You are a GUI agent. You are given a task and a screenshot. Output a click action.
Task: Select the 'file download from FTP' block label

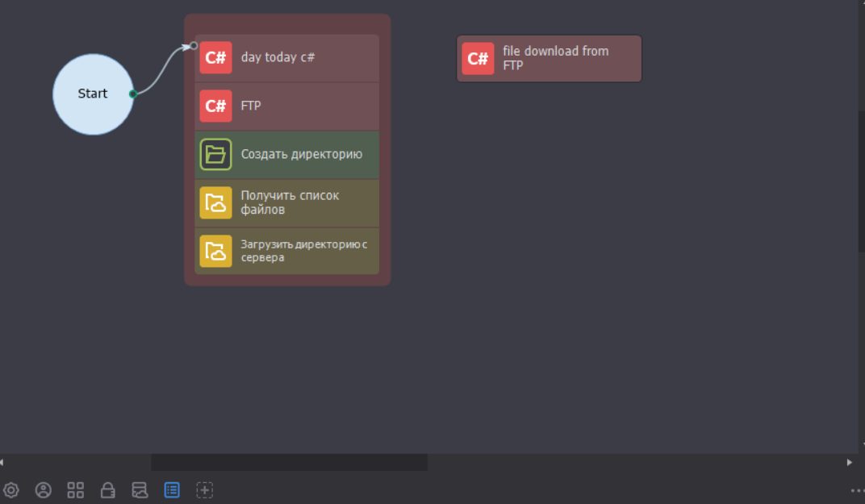point(556,58)
